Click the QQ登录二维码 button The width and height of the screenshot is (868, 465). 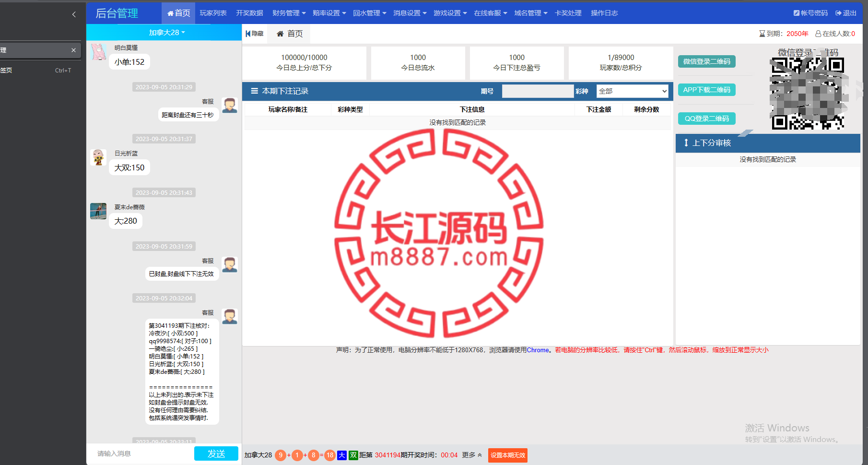[x=707, y=119]
